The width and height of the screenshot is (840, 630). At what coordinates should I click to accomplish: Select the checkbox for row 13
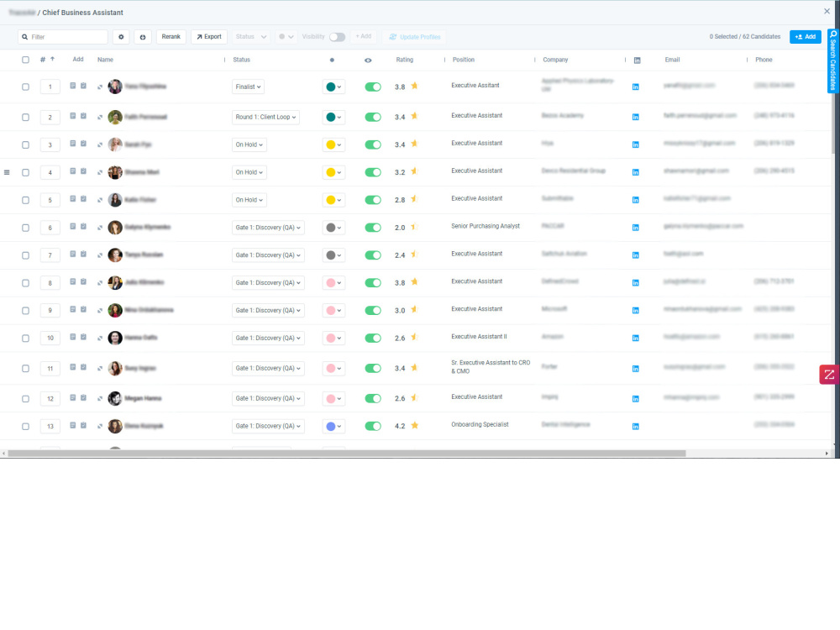(x=25, y=427)
